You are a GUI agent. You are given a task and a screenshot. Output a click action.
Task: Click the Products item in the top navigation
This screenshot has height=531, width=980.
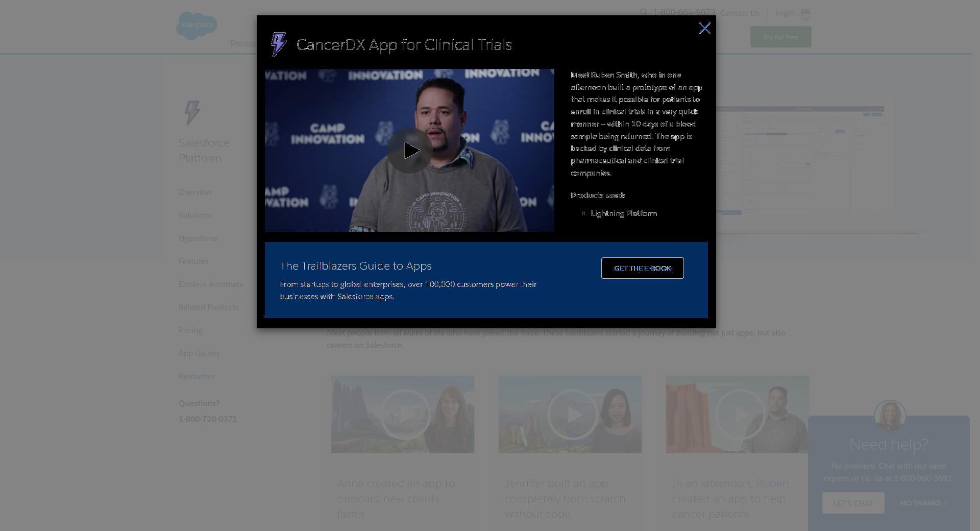point(243,44)
